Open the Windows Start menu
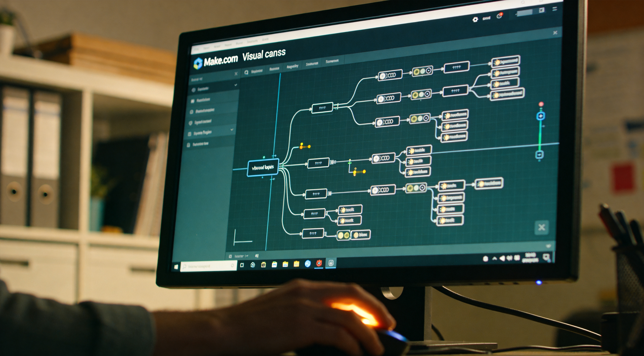Viewport: 644px width, 356px height. pos(176,267)
